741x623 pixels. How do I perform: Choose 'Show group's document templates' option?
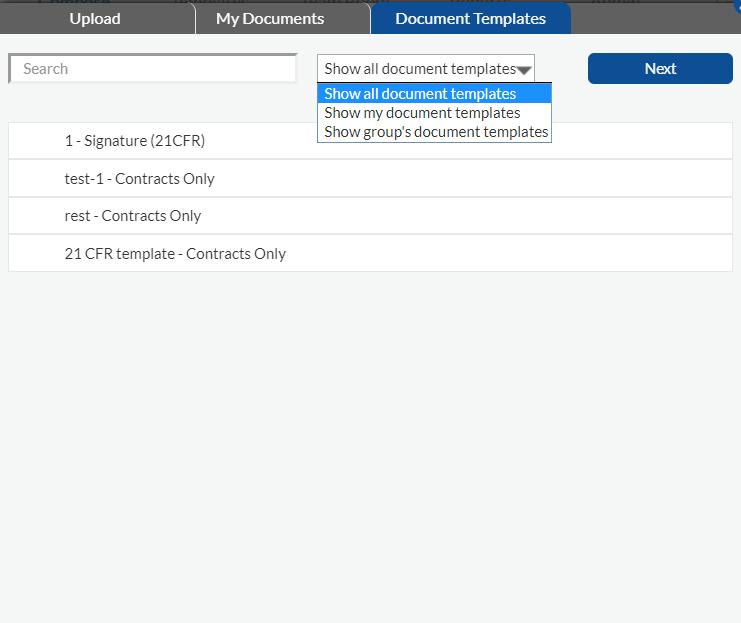point(434,131)
